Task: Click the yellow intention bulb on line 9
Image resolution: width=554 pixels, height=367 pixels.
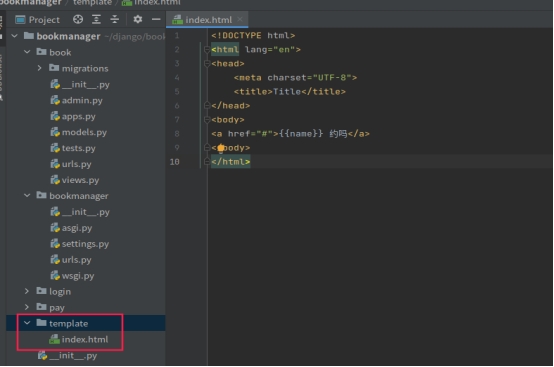Action: click(x=221, y=148)
